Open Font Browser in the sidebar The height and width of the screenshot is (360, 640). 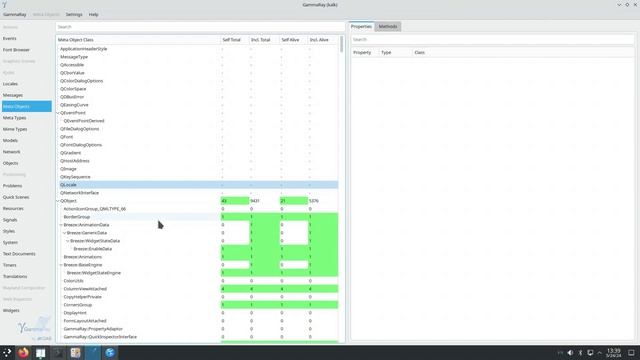click(27, 50)
